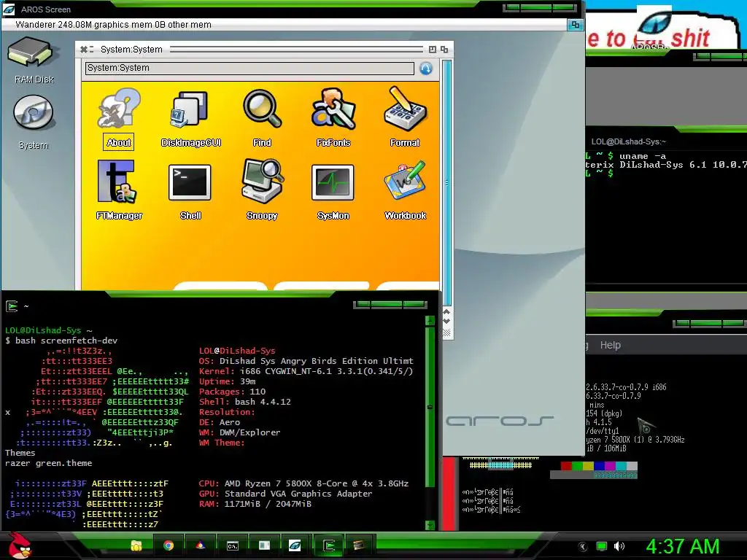Viewport: 747px width, 560px height.
Task: Click the 'Uptime: 39m' line in screenfetch
Action: click(x=228, y=381)
